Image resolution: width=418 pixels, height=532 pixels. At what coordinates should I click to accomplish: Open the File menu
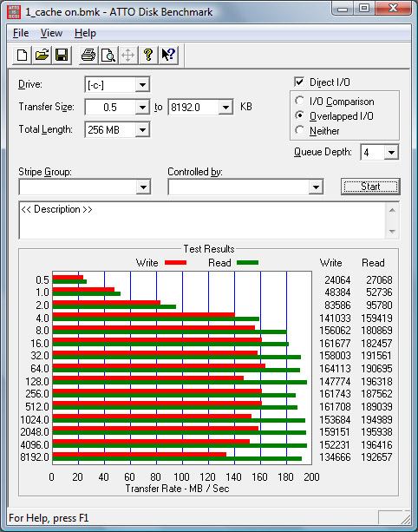click(x=21, y=33)
